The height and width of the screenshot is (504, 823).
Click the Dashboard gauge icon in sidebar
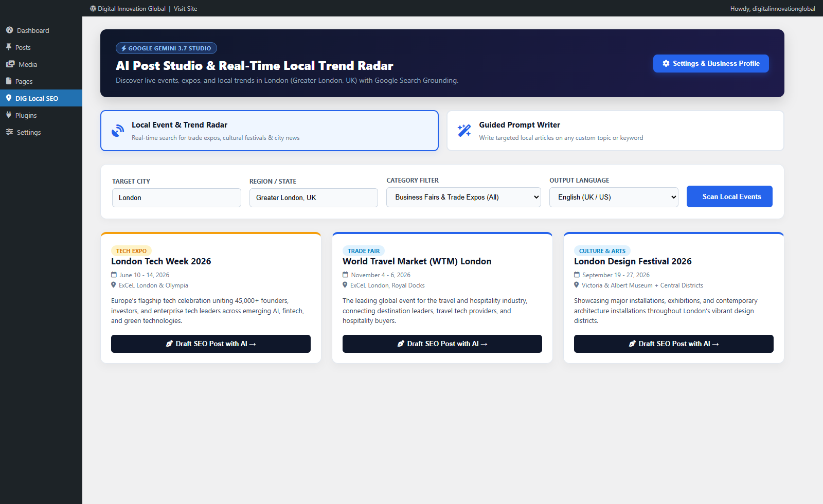[9, 30]
